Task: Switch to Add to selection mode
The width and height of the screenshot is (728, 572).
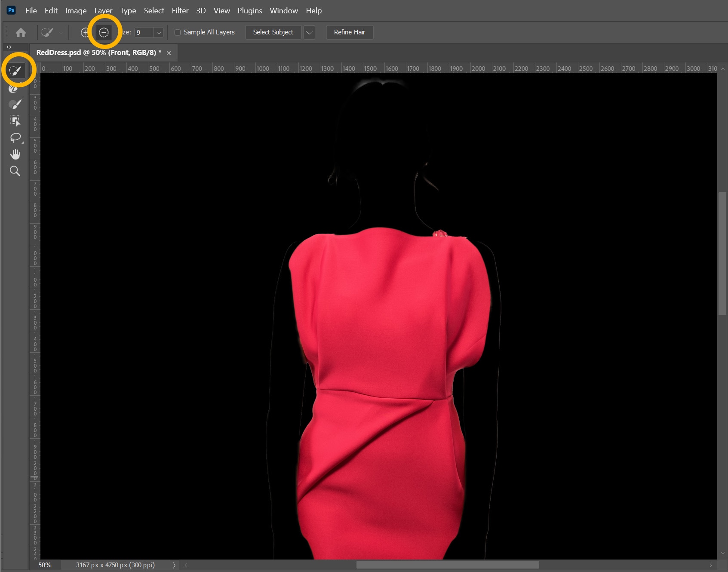Action: 85,32
